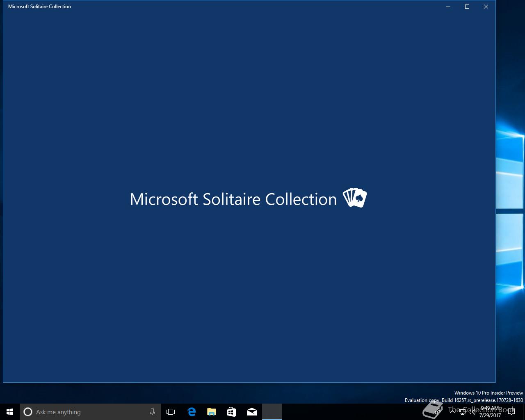Click the Microsoft Solitaire Collection splash title
This screenshot has width=525, height=420.
233,199
